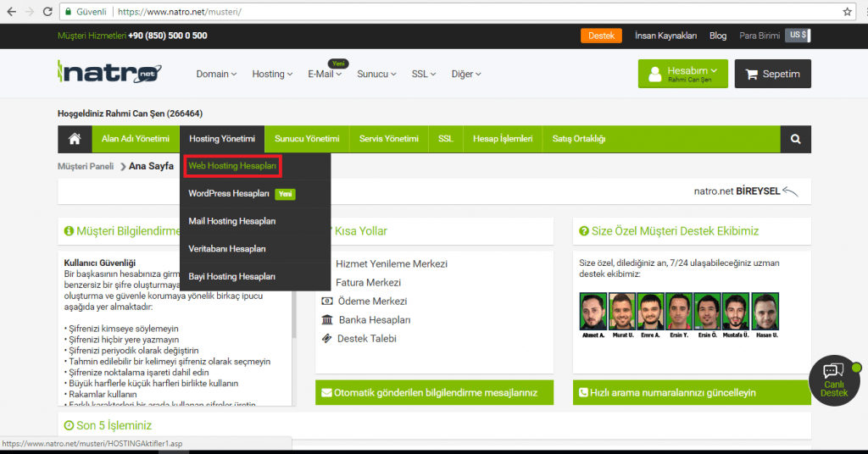Open Hesap İşlemleri tab
Image resolution: width=868 pixels, height=454 pixels.
(503, 139)
